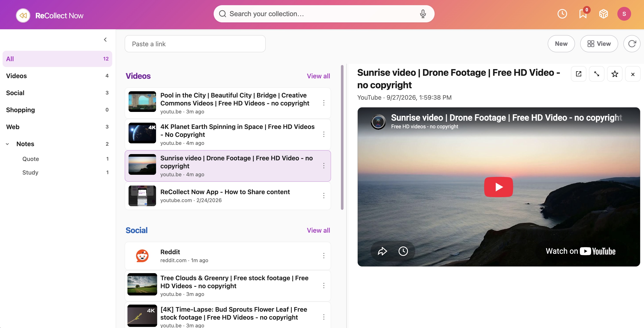Image resolution: width=644 pixels, height=328 pixels.
Task: Open the history clock icon in header
Action: [562, 14]
